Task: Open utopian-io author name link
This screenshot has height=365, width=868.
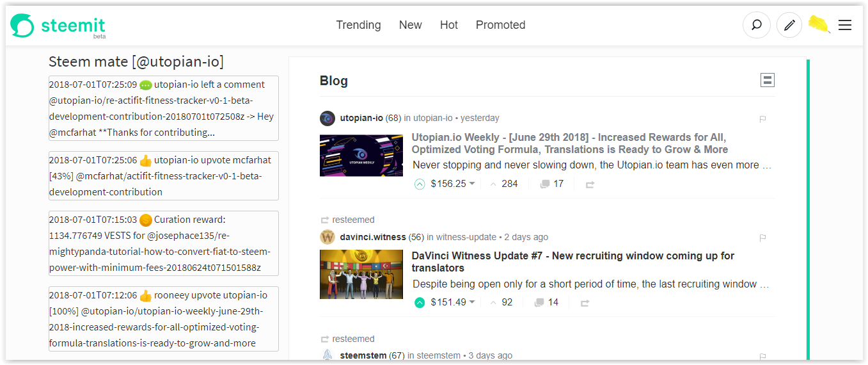Action: [x=361, y=118]
